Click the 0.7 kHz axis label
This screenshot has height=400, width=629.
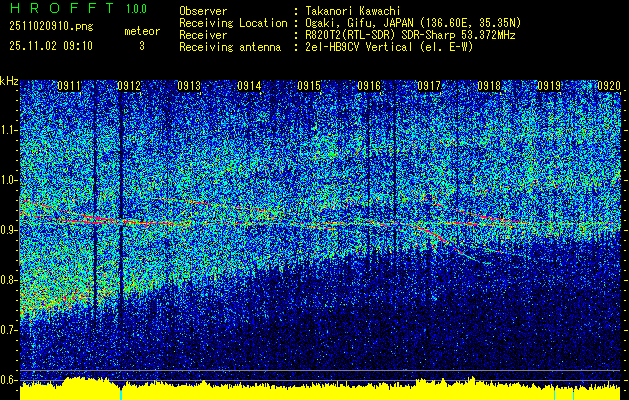coord(8,330)
